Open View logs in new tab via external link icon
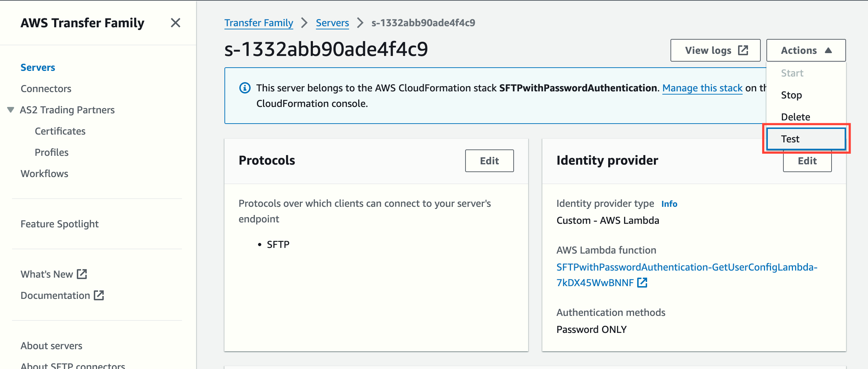This screenshot has width=868, height=369. pos(743,50)
